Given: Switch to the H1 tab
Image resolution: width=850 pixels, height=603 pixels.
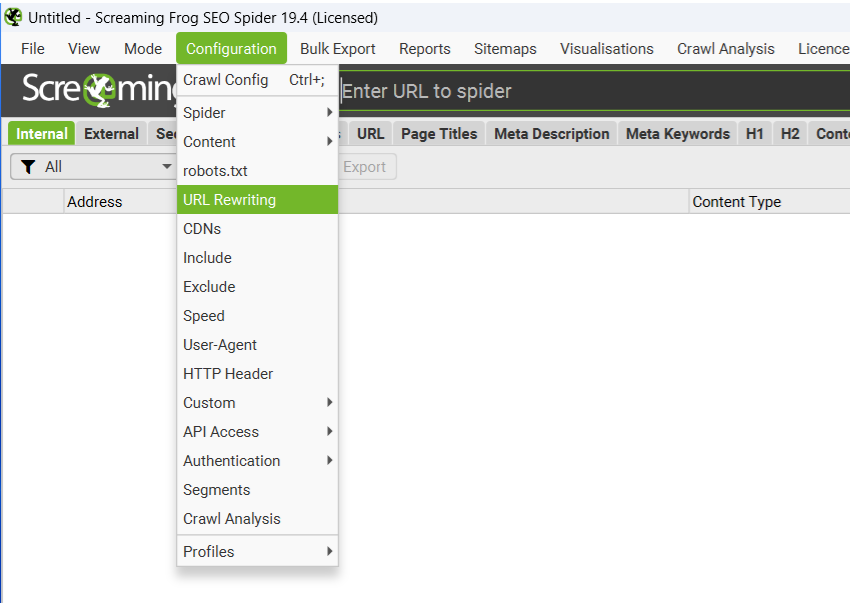Looking at the screenshot, I should tap(755, 133).
